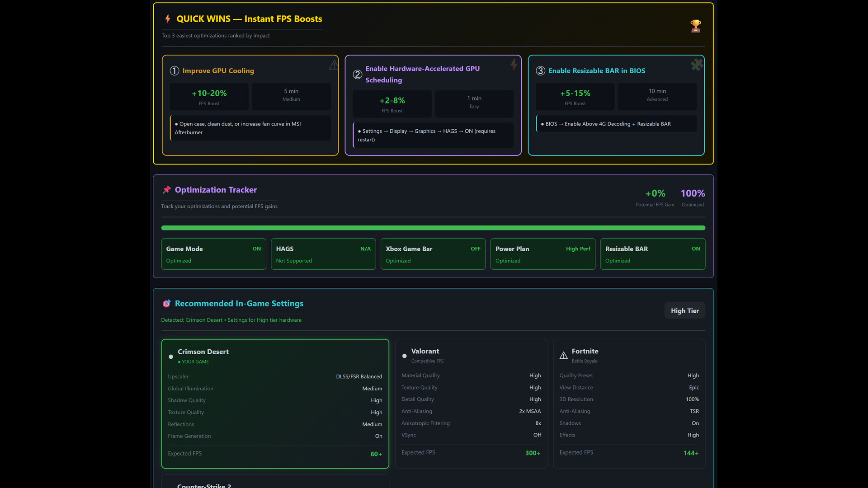Select the Valorant game card title
This screenshot has height=488, width=868.
pyautogui.click(x=425, y=352)
